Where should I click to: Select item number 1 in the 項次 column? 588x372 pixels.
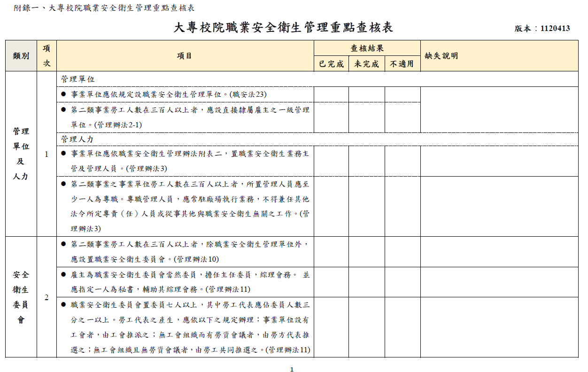pyautogui.click(x=46, y=154)
